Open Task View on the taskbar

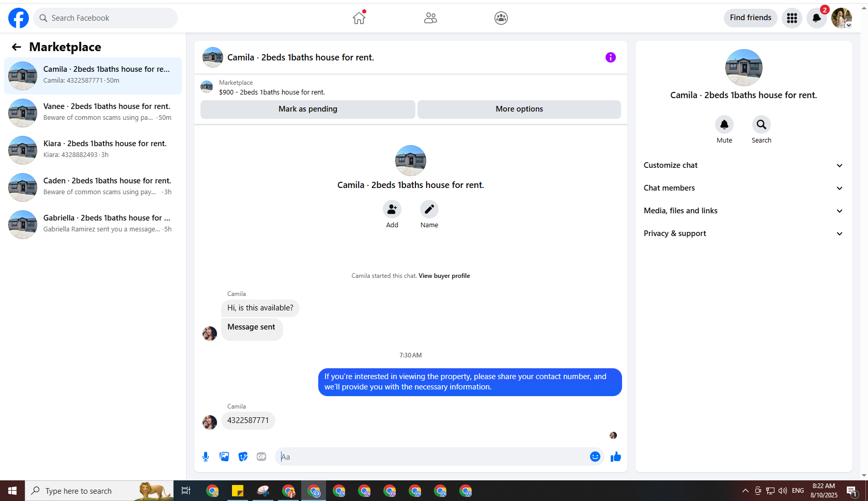point(186,491)
